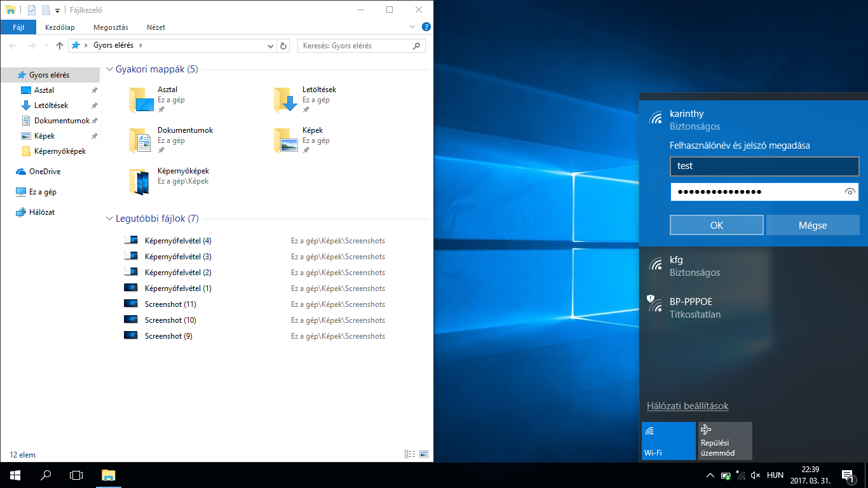Open Task View from the taskbar
This screenshot has height=488, width=868.
pyautogui.click(x=76, y=475)
